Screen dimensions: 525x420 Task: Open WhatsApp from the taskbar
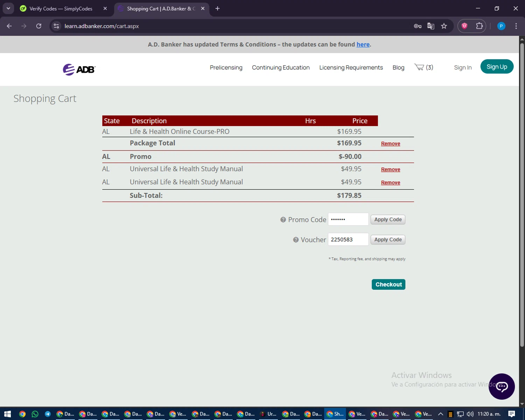[x=35, y=414]
